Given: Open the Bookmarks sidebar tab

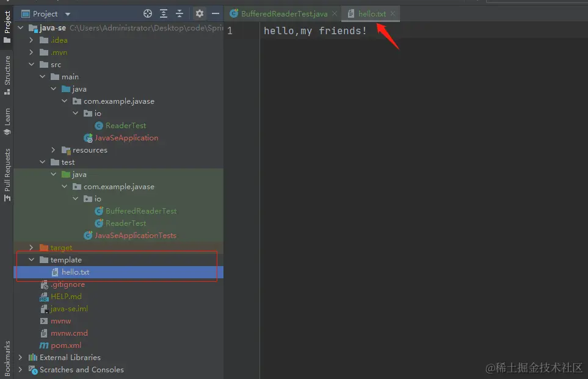Looking at the screenshot, I should pos(7,358).
